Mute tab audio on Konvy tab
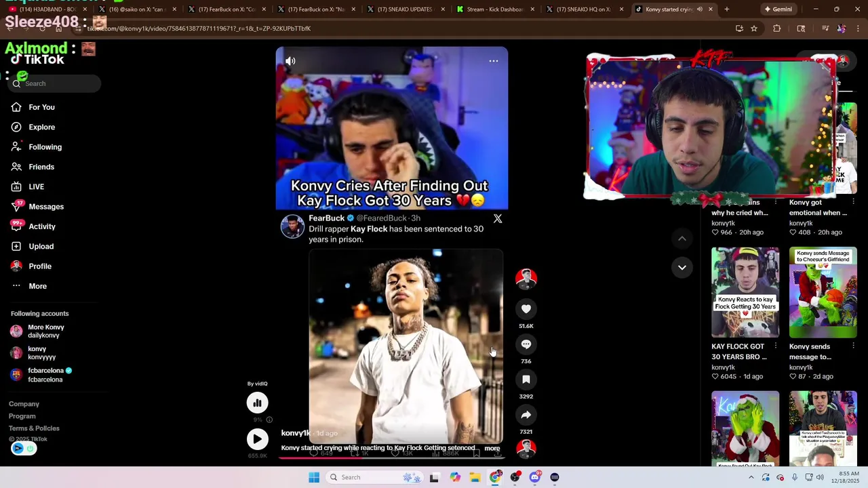This screenshot has height=488, width=868. [x=699, y=9]
